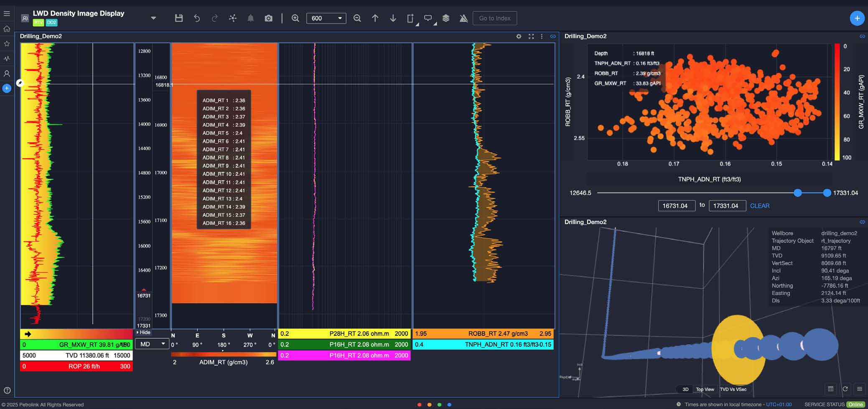The width and height of the screenshot is (868, 409).
Task: Toggle the Hide track option
Action: pos(143,332)
